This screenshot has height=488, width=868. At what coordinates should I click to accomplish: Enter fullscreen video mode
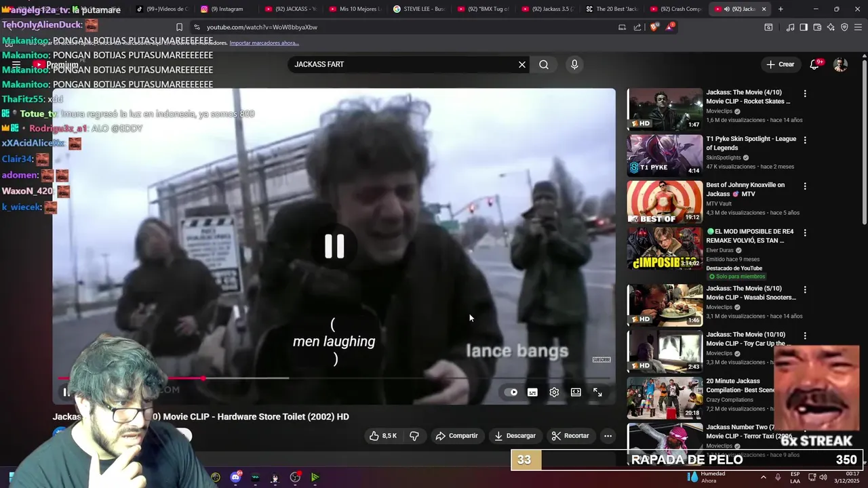click(597, 392)
